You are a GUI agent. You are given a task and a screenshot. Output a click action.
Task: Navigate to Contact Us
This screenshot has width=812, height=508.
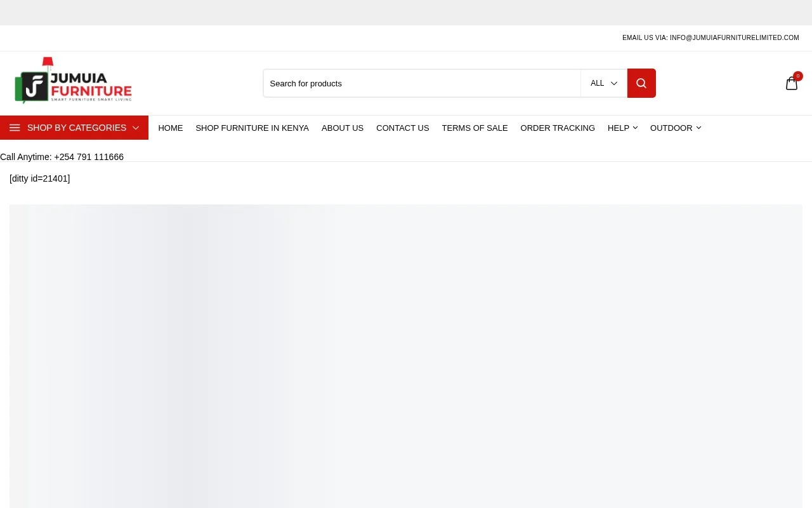click(x=403, y=128)
